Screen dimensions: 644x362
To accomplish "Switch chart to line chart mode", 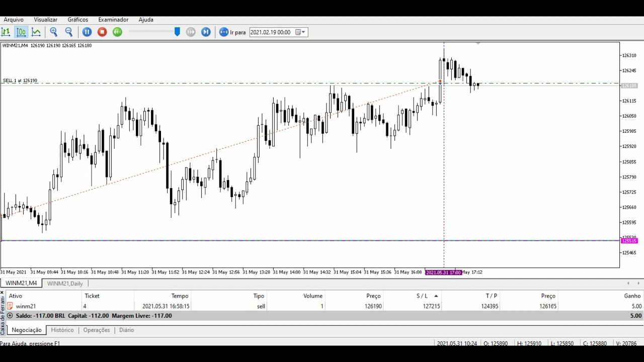I will tap(36, 32).
